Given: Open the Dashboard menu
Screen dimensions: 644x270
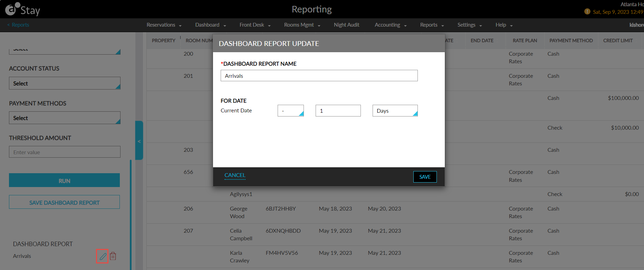Looking at the screenshot, I should coord(211,25).
